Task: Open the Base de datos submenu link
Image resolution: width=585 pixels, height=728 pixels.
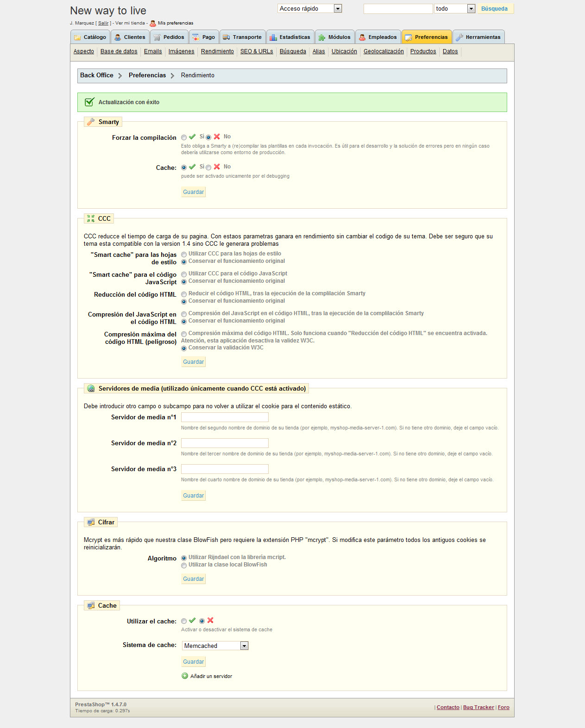Action: click(119, 51)
